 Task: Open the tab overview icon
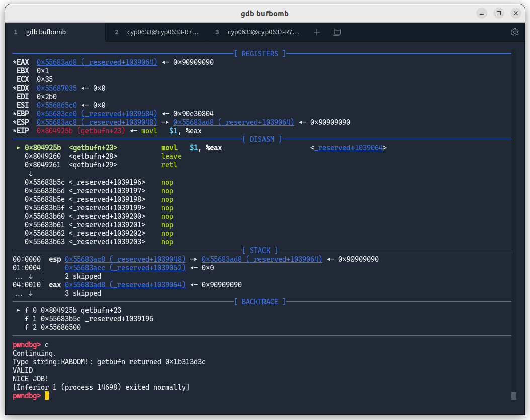pos(337,32)
